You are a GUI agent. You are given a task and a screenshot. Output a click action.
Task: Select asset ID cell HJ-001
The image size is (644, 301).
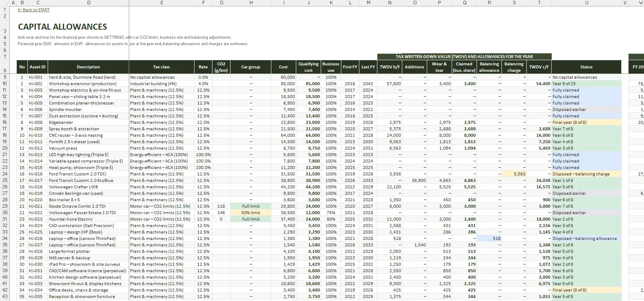[38, 77]
